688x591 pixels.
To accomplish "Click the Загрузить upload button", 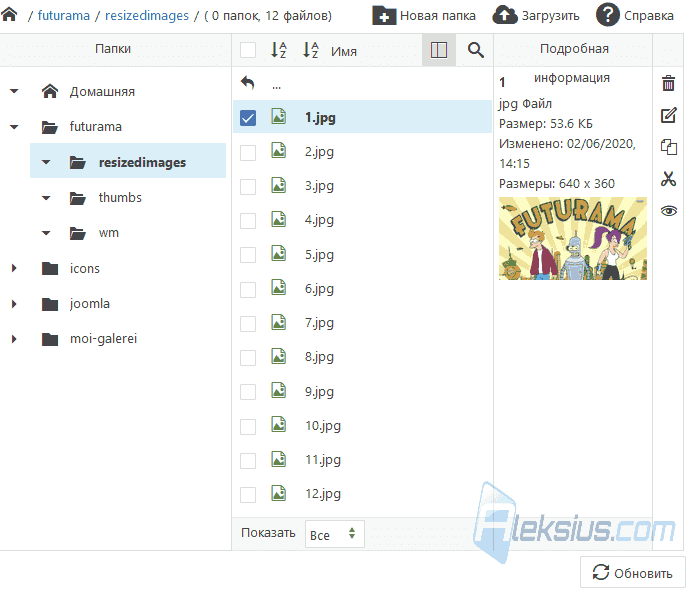I will point(536,15).
